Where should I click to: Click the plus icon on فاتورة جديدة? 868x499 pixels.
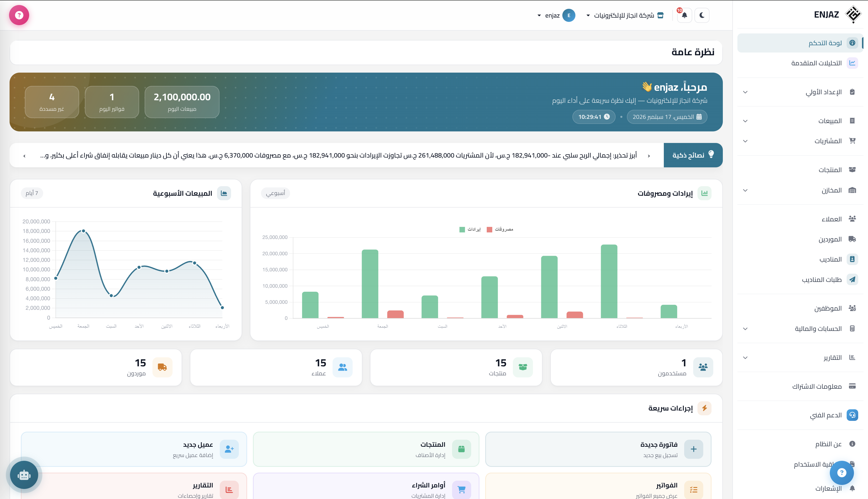tap(694, 449)
